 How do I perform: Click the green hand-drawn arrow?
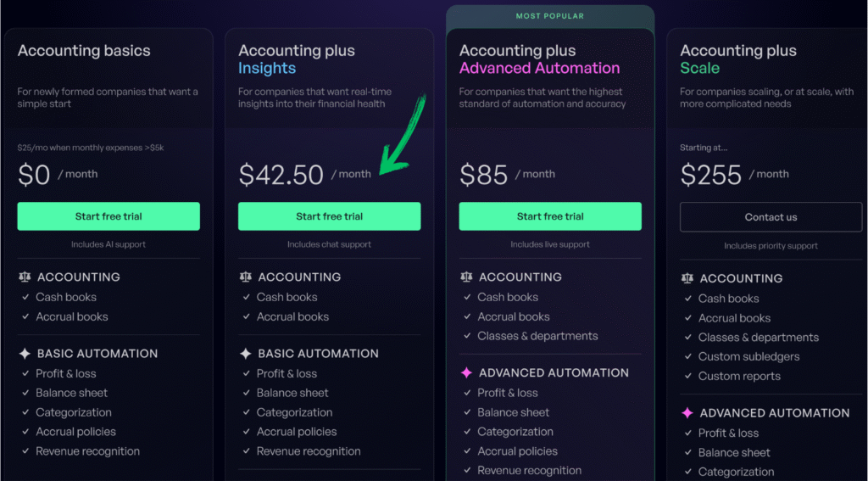click(x=400, y=136)
